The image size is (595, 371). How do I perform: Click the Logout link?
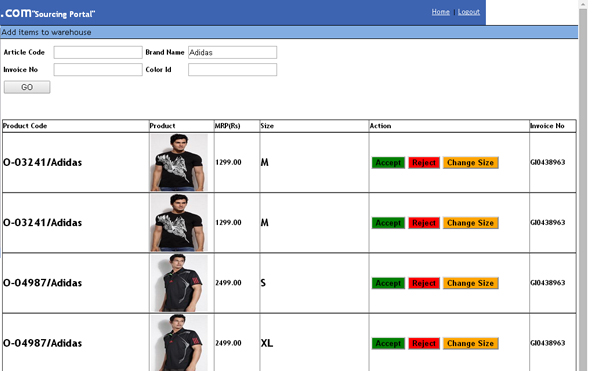(x=469, y=12)
